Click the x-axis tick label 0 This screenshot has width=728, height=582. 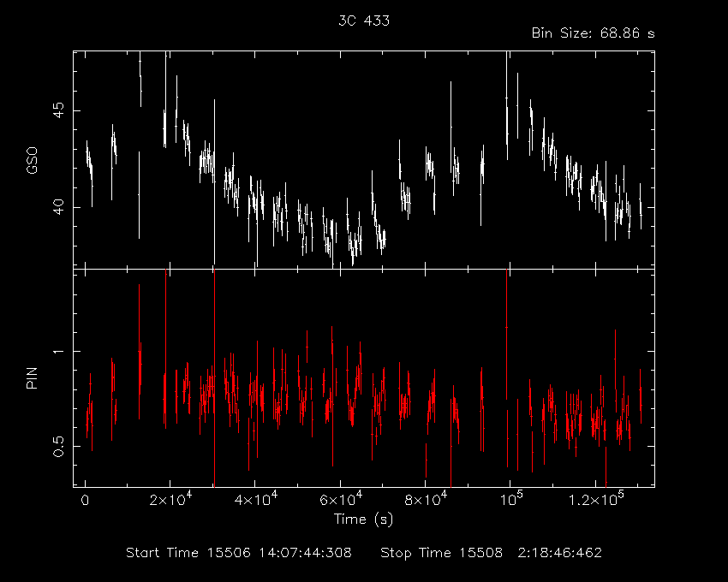click(85, 501)
